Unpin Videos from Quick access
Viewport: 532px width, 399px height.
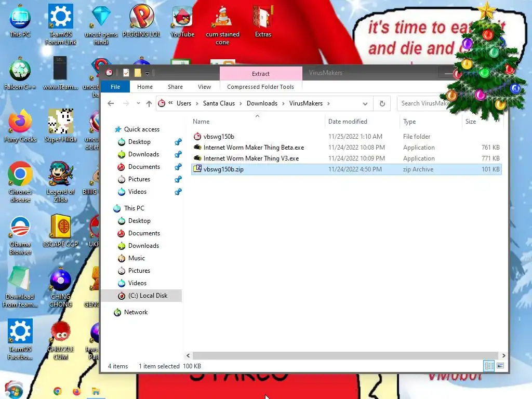click(x=178, y=192)
